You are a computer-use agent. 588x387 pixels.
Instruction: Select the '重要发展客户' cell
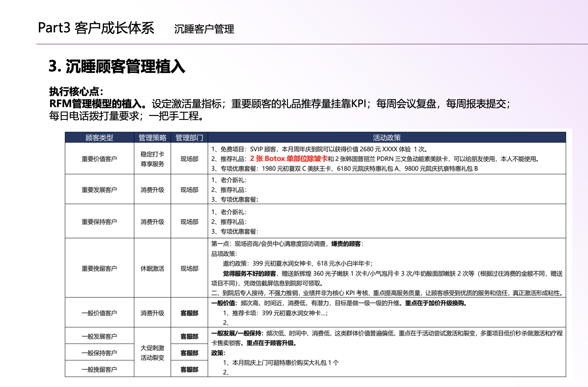tap(99, 190)
